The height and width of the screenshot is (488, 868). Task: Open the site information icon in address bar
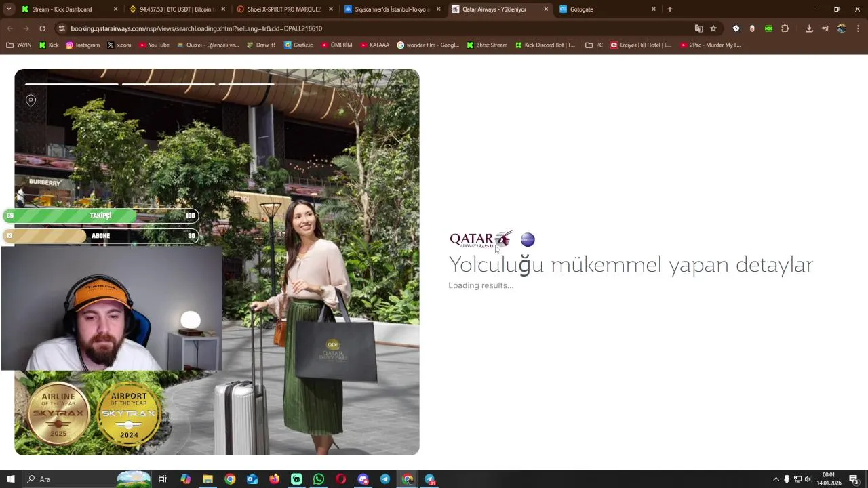pos(62,28)
